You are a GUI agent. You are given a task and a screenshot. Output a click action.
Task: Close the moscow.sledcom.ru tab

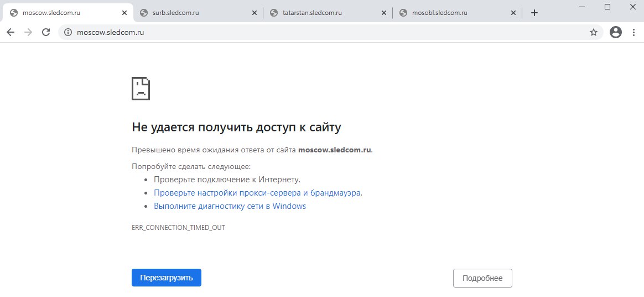point(124,13)
